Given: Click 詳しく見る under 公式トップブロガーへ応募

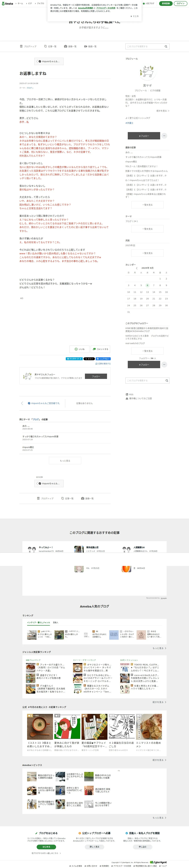Looking at the screenshot, I should (94, 847).
